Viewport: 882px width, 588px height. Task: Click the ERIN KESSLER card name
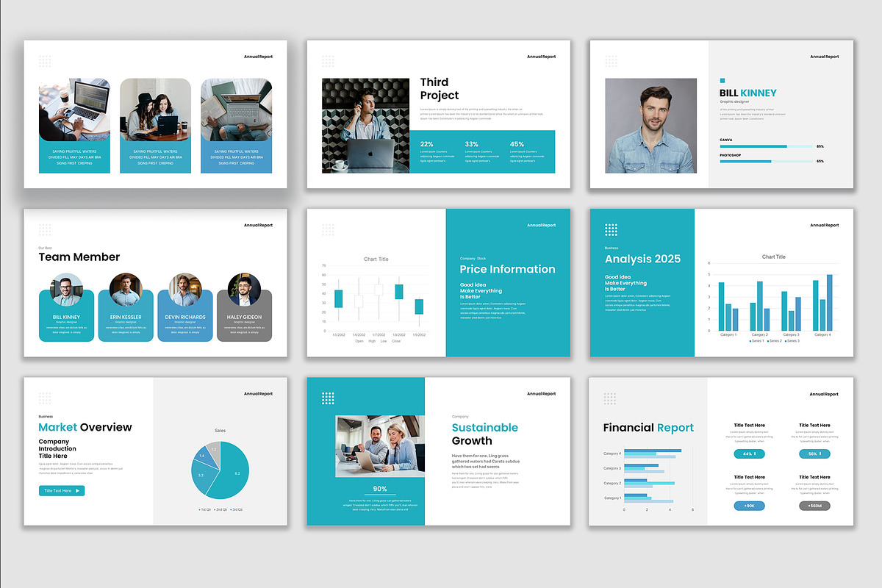click(125, 318)
